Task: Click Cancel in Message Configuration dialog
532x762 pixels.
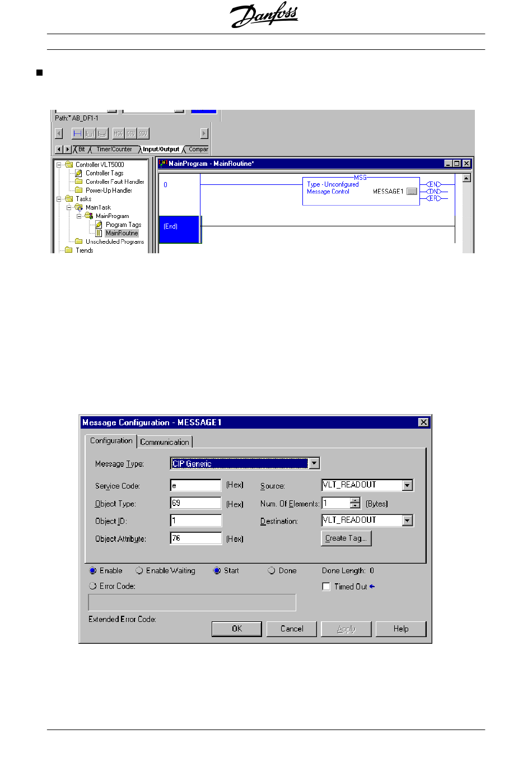Action: [x=292, y=629]
